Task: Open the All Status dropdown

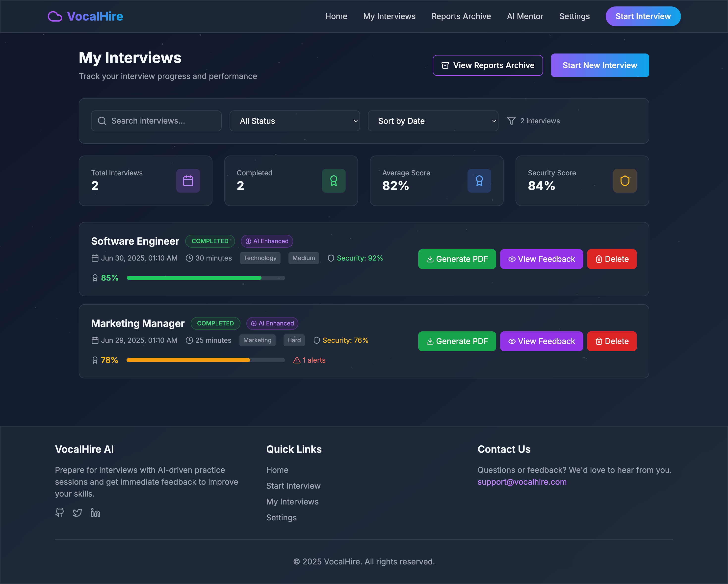Action: pos(294,121)
